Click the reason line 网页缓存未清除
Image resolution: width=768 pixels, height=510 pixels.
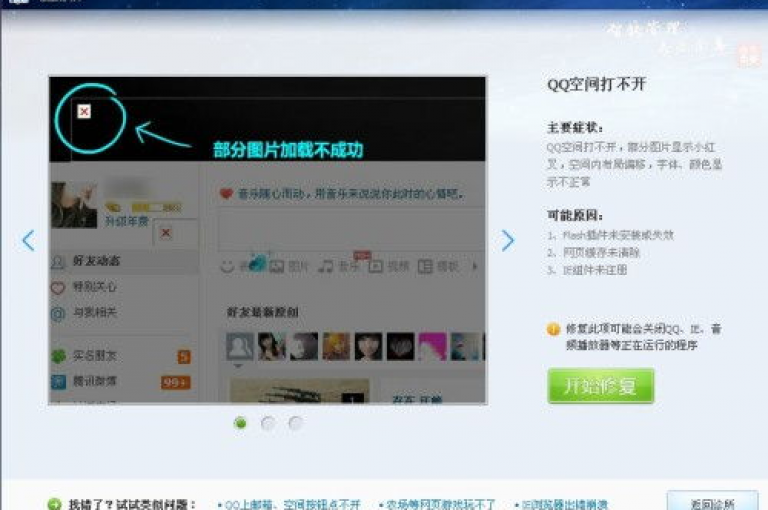click(x=594, y=253)
